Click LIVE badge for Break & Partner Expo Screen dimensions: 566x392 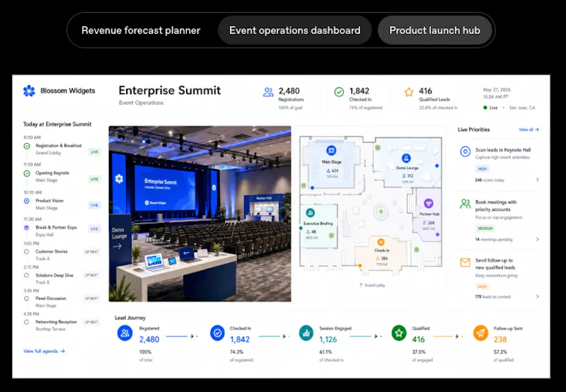(x=95, y=229)
